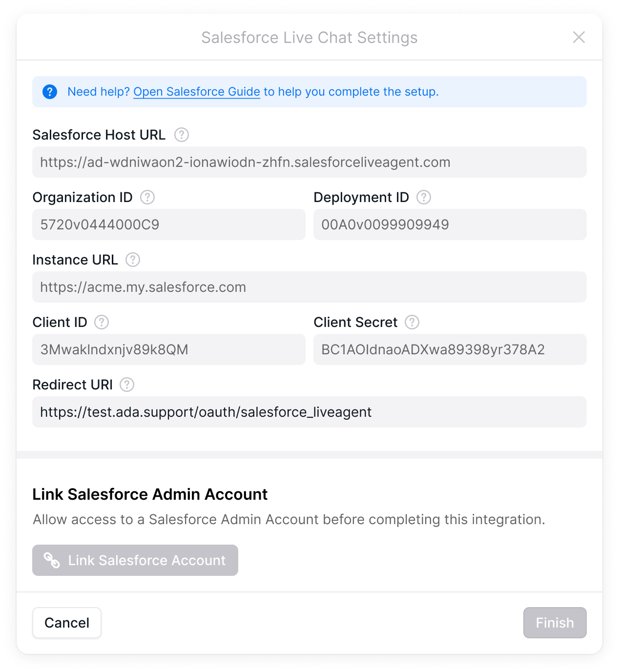Image resolution: width=619 pixels, height=672 pixels.
Task: Click help icon next to Organization ID
Action: coord(147,197)
